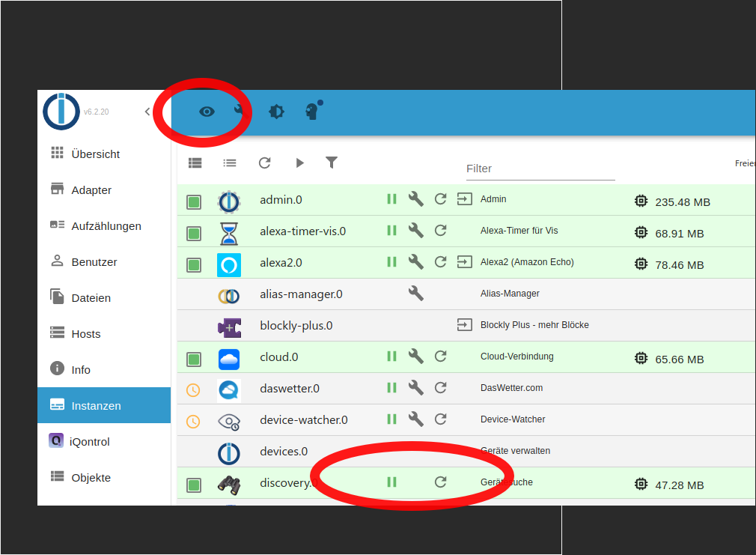Image resolution: width=756 pixels, height=555 pixels.
Task: Focus the Filter input field
Action: 540,169
